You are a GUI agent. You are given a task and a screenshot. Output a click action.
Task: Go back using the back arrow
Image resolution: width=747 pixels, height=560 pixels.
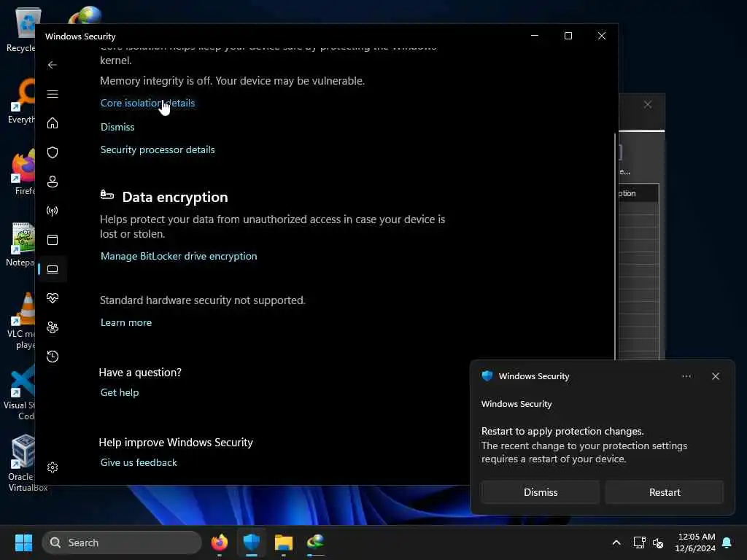[x=53, y=65]
